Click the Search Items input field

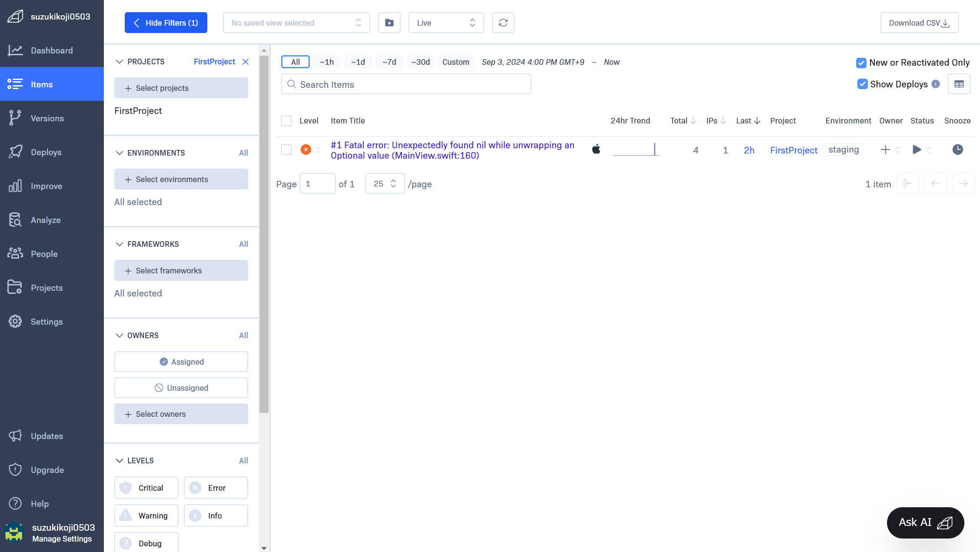pos(406,84)
